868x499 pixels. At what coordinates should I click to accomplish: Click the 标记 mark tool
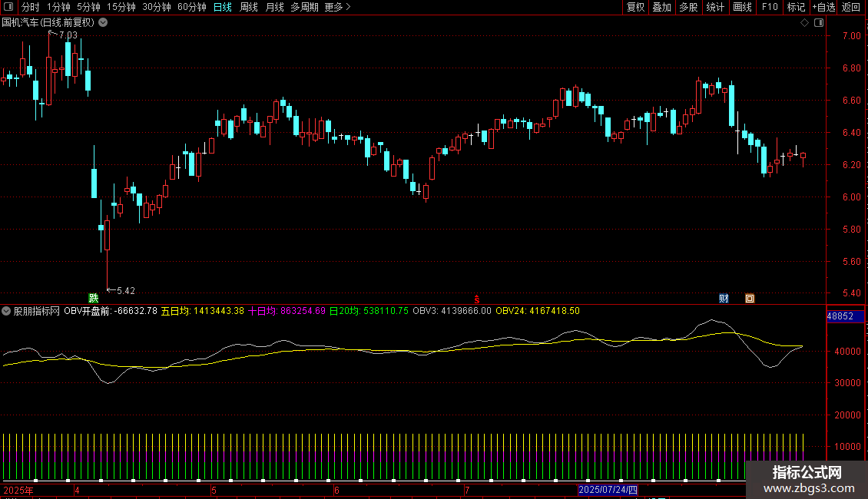click(x=796, y=7)
